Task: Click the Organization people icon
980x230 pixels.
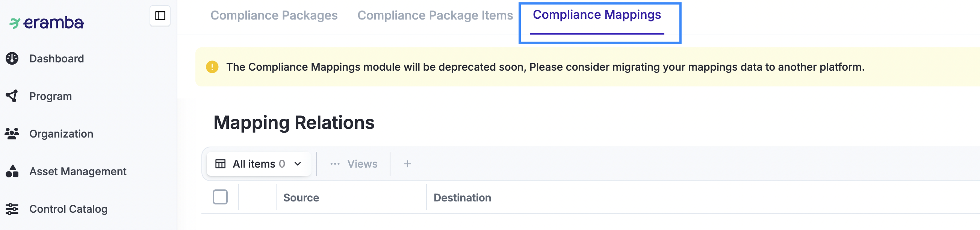Action: [12, 134]
